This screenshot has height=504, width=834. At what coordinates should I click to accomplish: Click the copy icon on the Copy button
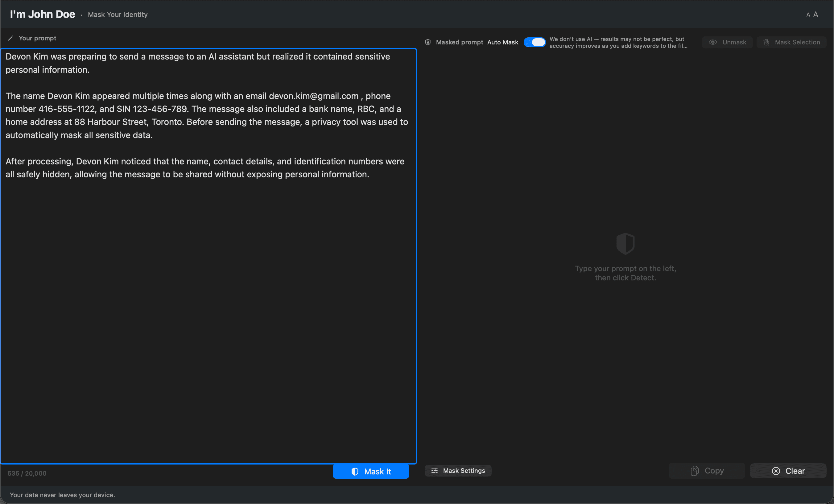(695, 470)
